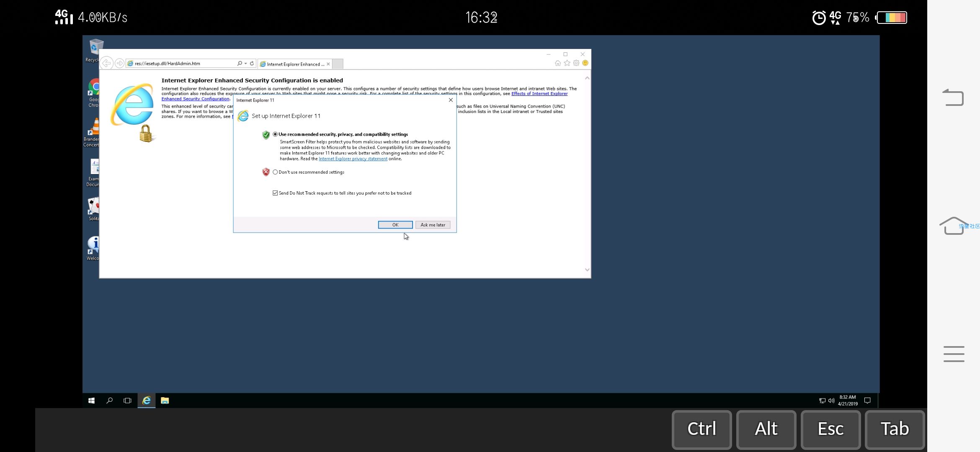Select the Welcome info desktop shortcut

coord(94,248)
